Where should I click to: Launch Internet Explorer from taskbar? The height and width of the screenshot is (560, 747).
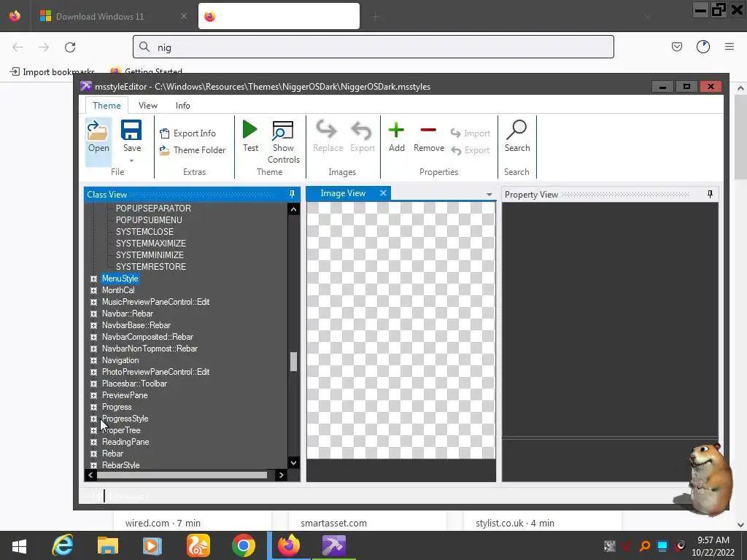click(x=63, y=545)
